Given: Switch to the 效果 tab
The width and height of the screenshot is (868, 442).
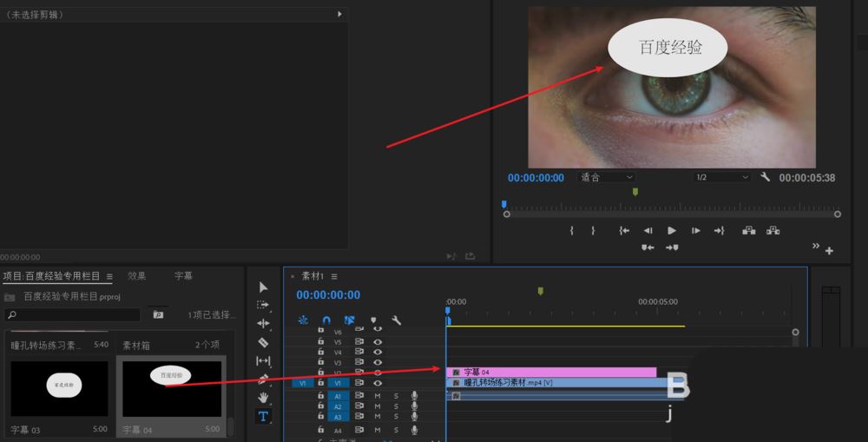Looking at the screenshot, I should [x=137, y=276].
